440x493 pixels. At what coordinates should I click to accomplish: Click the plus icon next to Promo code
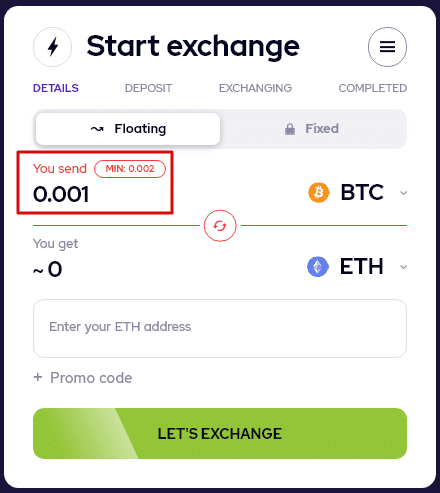point(38,377)
